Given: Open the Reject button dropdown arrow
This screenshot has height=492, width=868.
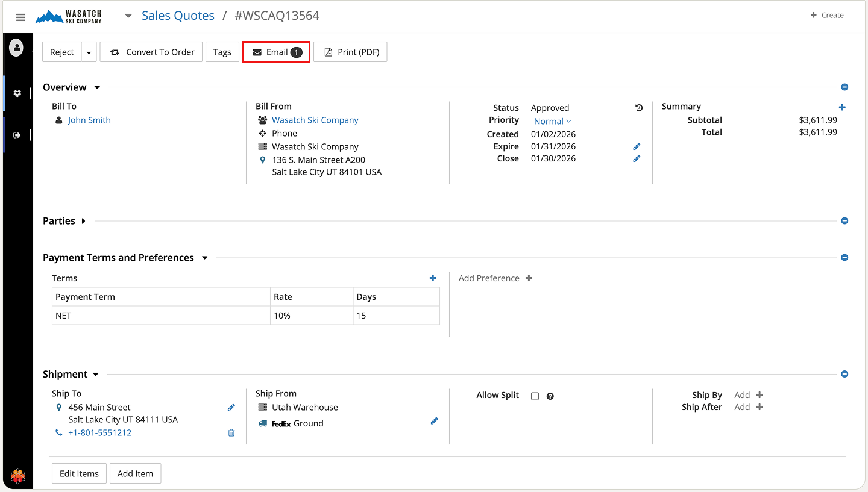Looking at the screenshot, I should 89,52.
